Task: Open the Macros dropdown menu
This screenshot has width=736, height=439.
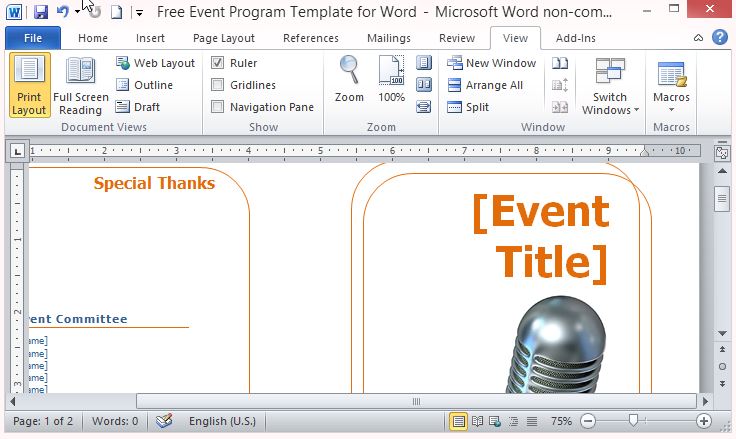Action: click(x=671, y=87)
